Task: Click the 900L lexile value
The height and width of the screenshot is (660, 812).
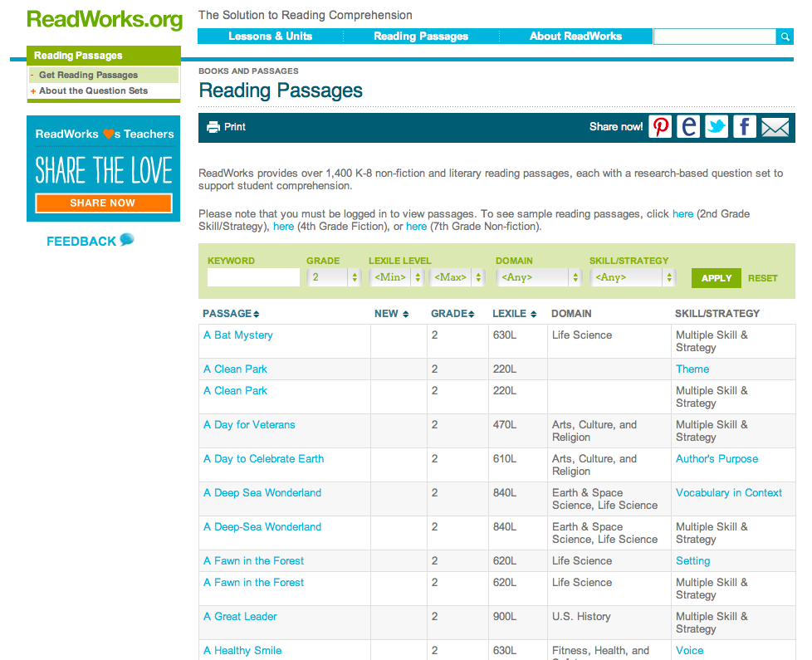Action: (505, 617)
